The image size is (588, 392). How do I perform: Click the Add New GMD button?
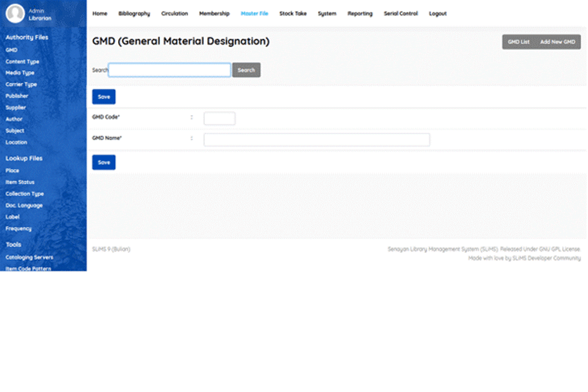(x=557, y=42)
